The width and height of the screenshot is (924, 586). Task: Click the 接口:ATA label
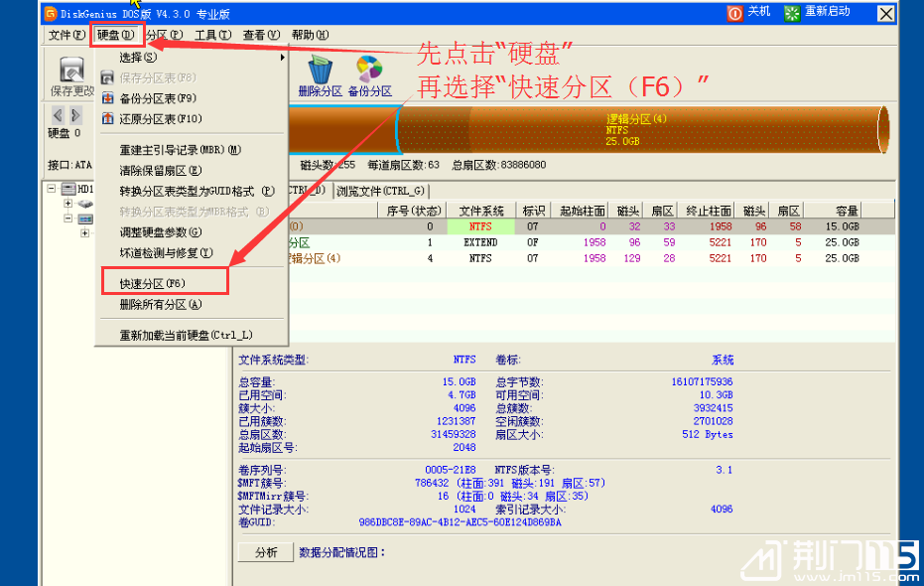[x=69, y=165]
